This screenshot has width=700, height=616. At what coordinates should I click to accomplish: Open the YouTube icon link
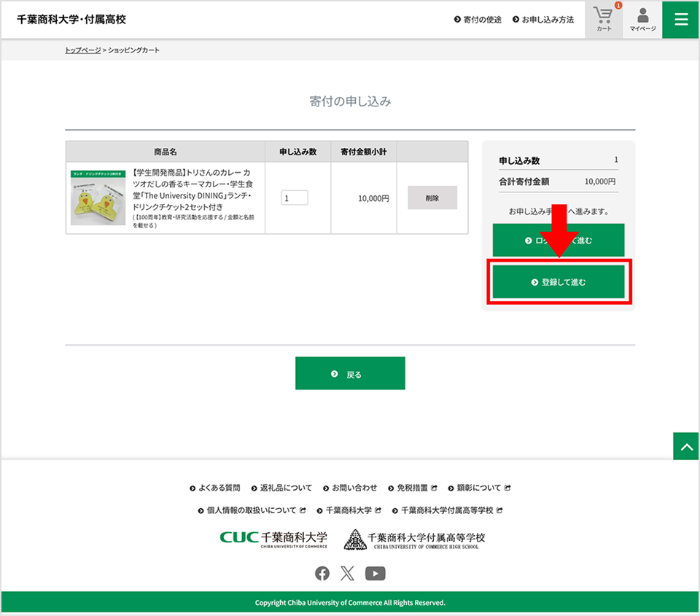(x=375, y=574)
